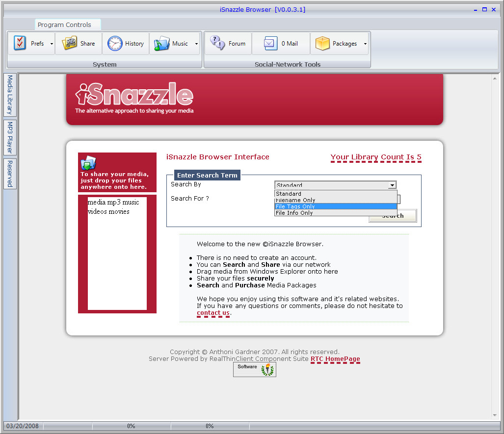Select Standard in the dropdown list
Image resolution: width=504 pixels, height=434 pixels.
[x=336, y=194]
